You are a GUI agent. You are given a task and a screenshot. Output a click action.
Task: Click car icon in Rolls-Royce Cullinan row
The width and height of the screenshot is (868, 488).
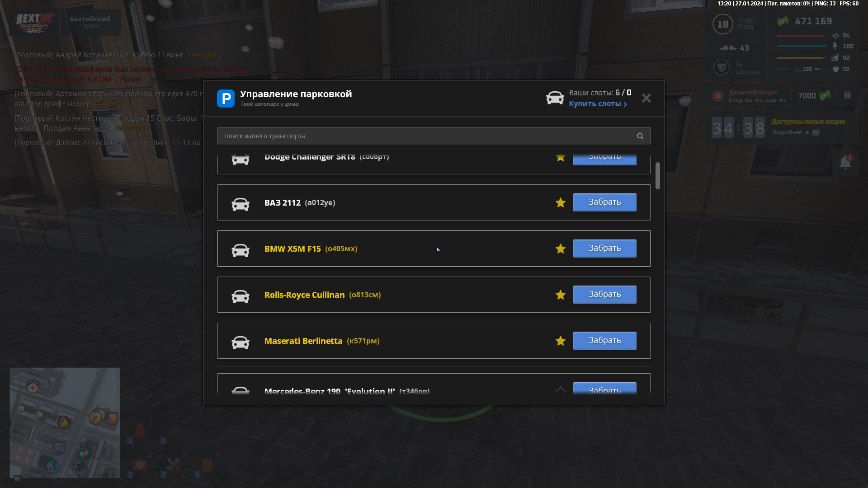tap(241, 296)
